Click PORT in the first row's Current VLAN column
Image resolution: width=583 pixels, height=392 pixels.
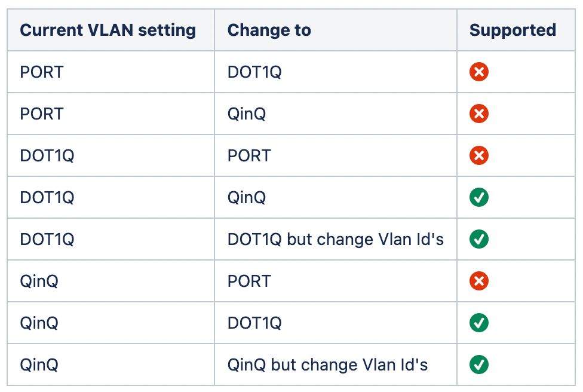(42, 72)
